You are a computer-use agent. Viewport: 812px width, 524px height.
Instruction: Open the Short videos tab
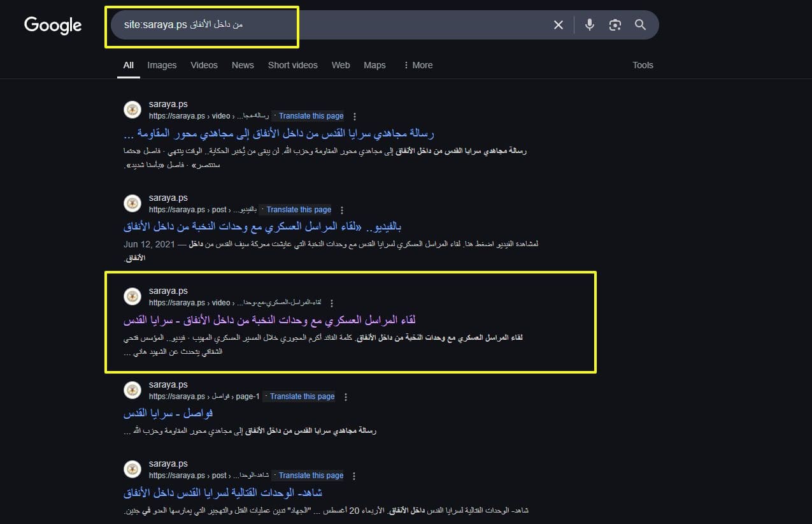[x=292, y=65]
